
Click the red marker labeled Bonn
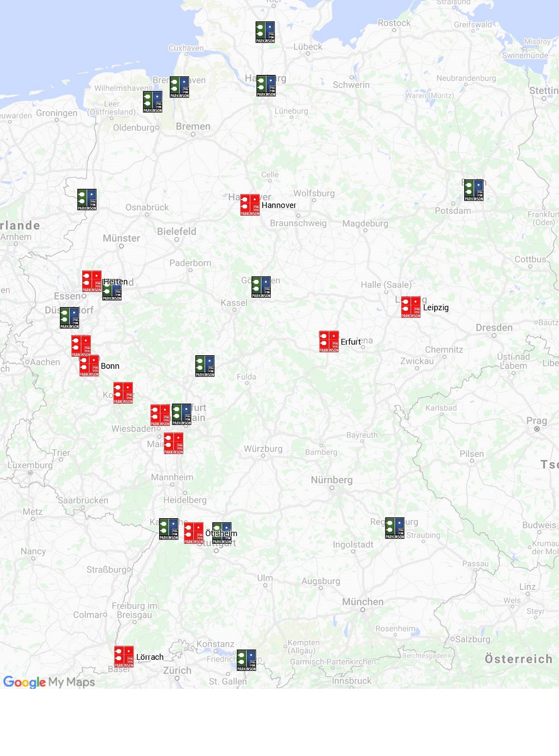(89, 366)
